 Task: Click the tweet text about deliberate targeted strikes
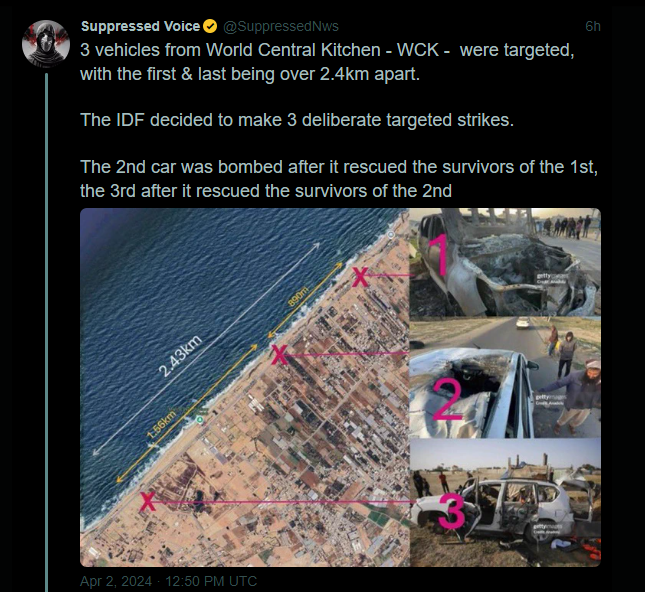(x=297, y=120)
